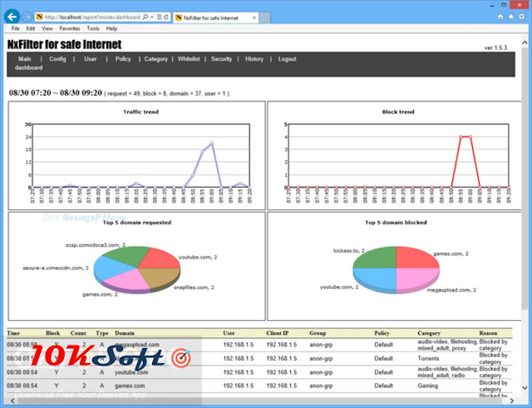The image size is (532, 408).
Task: Select the NxFilter for safe Internet tab
Action: (x=215, y=18)
